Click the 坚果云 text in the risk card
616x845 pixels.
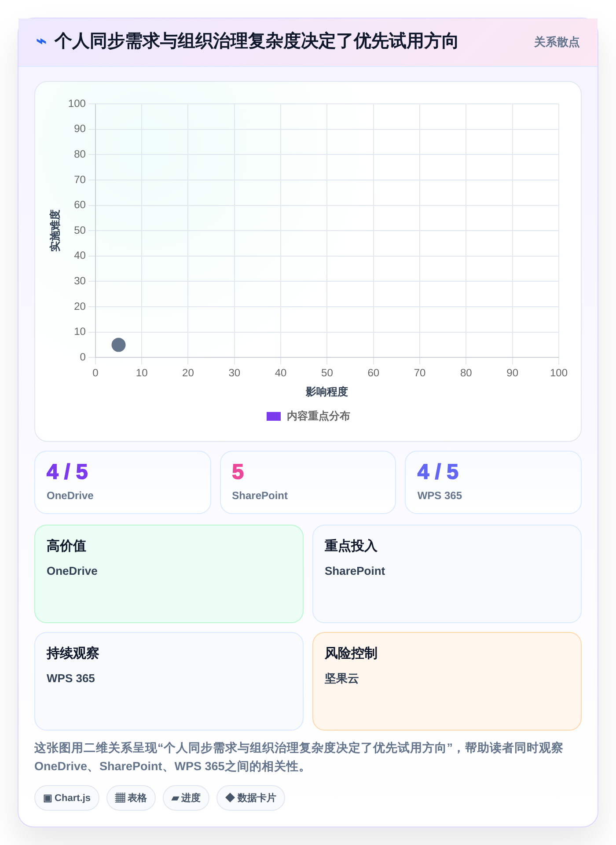click(341, 679)
